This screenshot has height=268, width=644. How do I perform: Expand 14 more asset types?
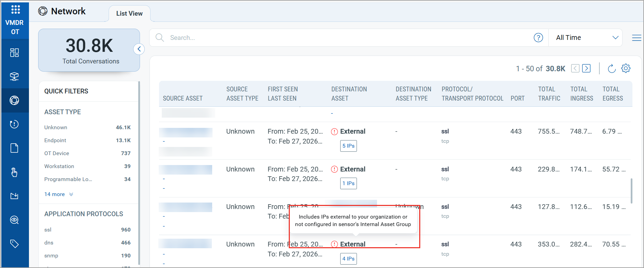(59, 194)
